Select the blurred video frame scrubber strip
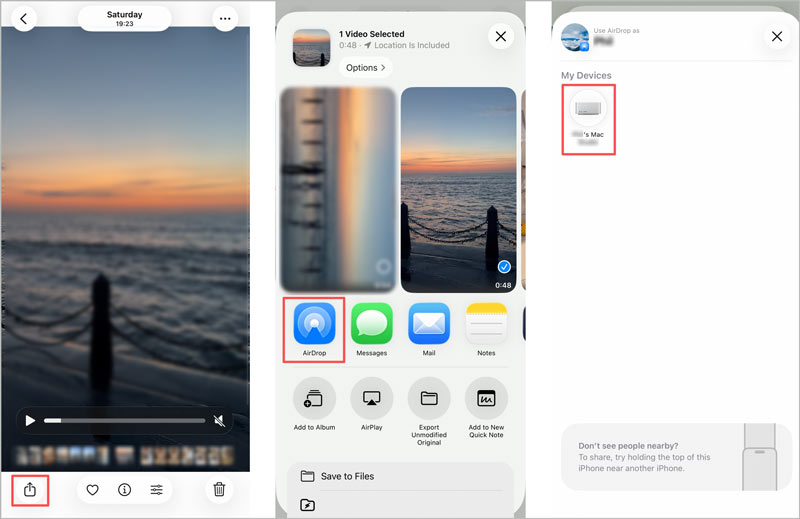 tap(125, 456)
